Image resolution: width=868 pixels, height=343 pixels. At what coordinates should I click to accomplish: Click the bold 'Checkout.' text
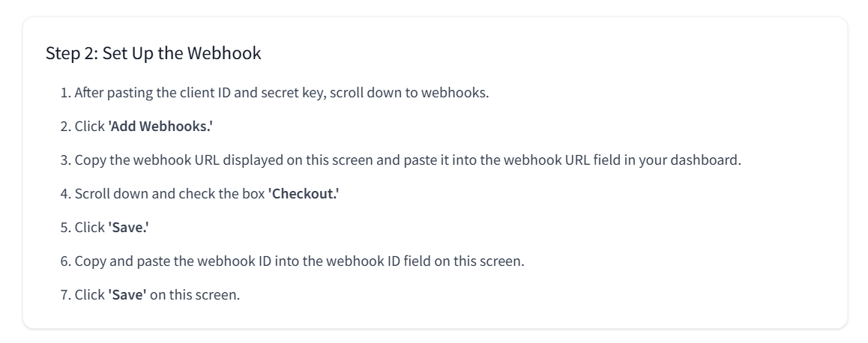[304, 194]
